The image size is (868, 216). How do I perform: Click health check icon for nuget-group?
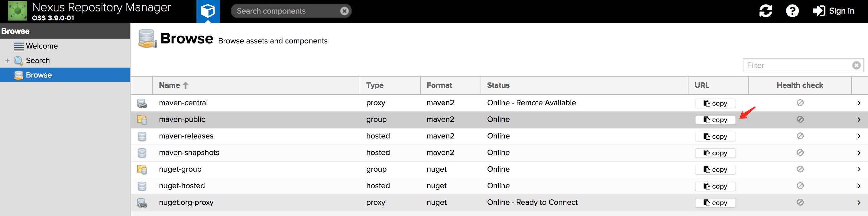tap(800, 169)
